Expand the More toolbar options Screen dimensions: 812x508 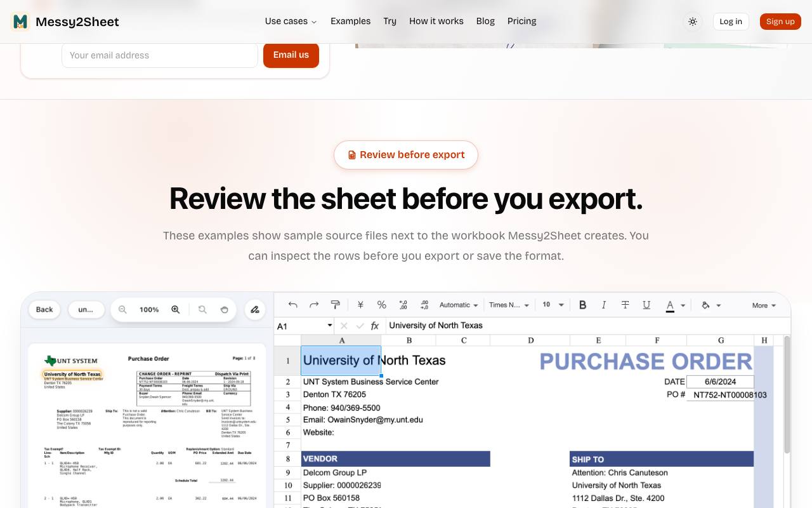(764, 305)
